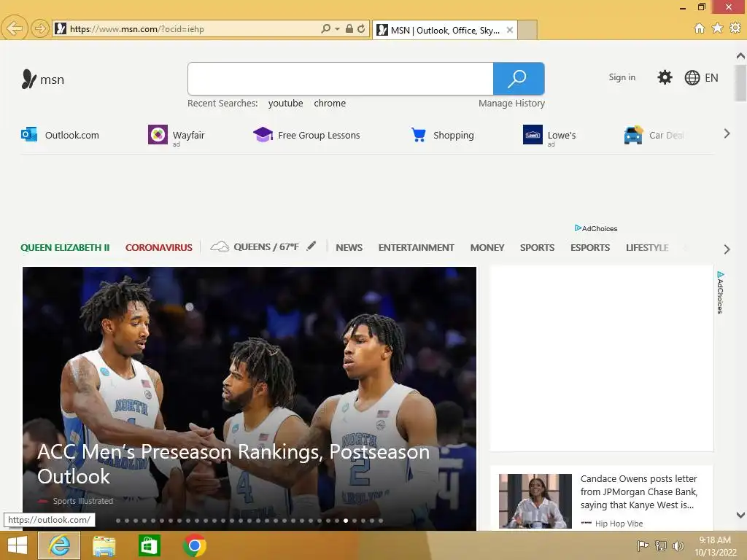Viewport: 747px width, 560px height.
Task: Click the Wayfair ad icon
Action: pyautogui.click(x=158, y=135)
